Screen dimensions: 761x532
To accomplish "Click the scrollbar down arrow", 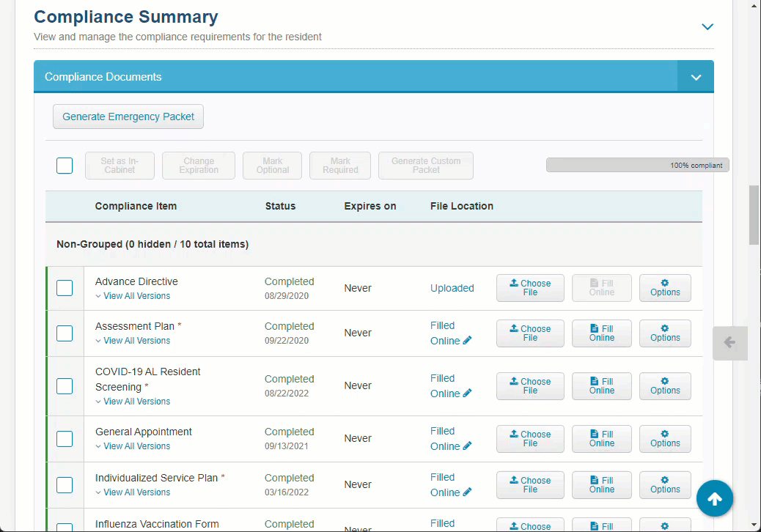I will [x=754, y=525].
